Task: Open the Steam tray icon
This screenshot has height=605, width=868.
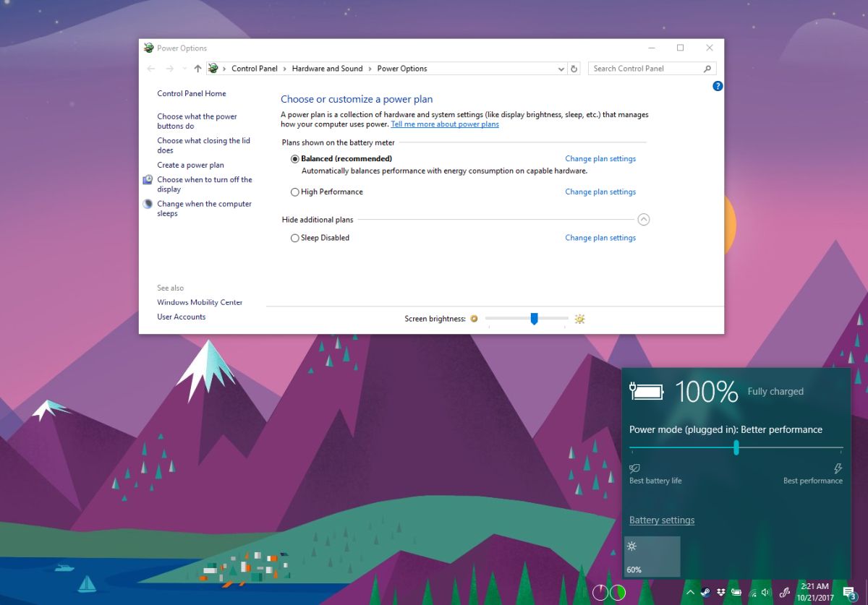Action: point(706,592)
